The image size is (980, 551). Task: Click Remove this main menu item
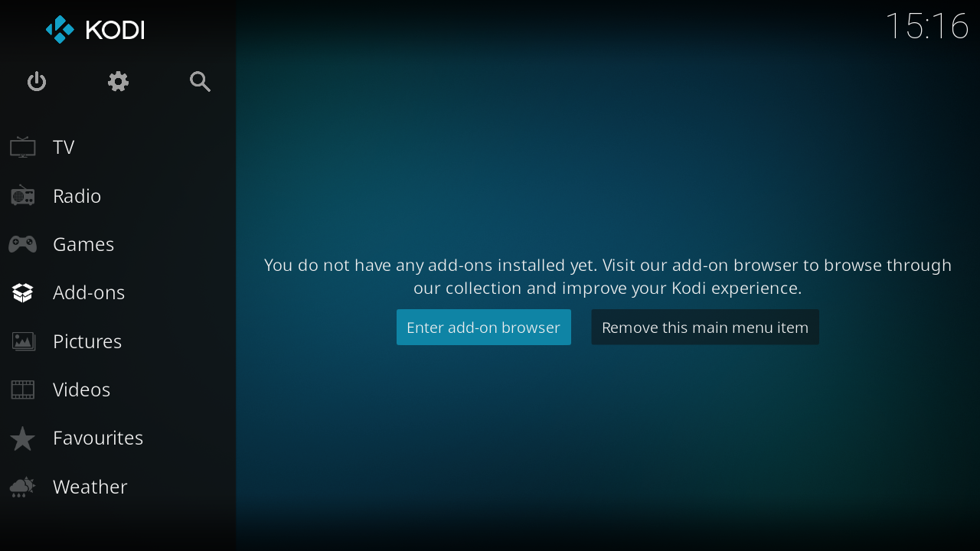click(704, 328)
